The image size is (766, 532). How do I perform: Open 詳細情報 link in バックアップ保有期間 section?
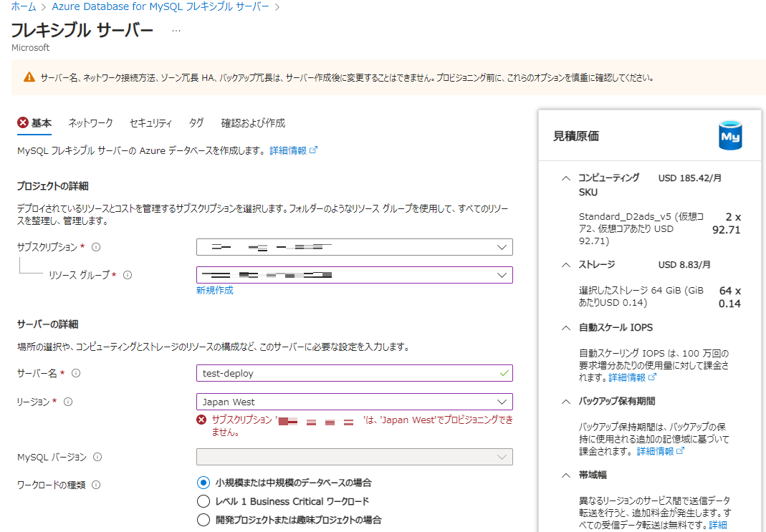pyautogui.click(x=661, y=452)
